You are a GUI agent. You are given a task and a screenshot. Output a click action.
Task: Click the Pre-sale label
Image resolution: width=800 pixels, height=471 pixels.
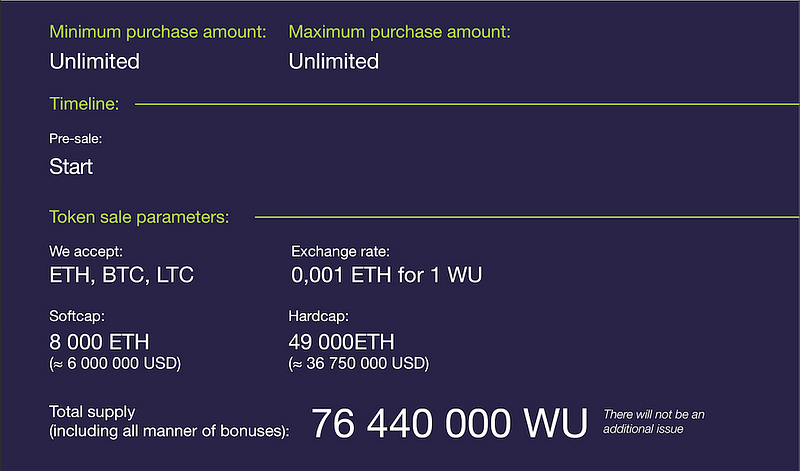76,139
